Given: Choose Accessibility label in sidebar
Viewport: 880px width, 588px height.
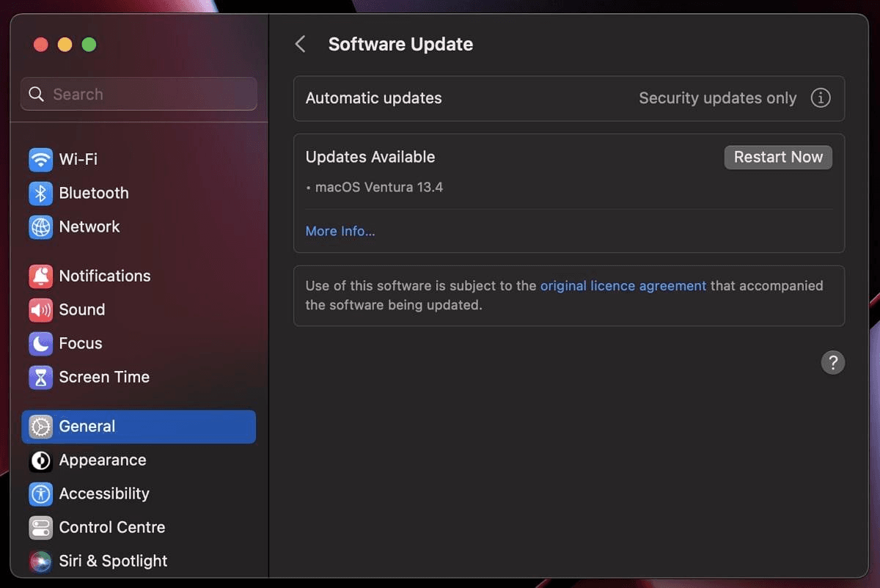Looking at the screenshot, I should [x=104, y=493].
